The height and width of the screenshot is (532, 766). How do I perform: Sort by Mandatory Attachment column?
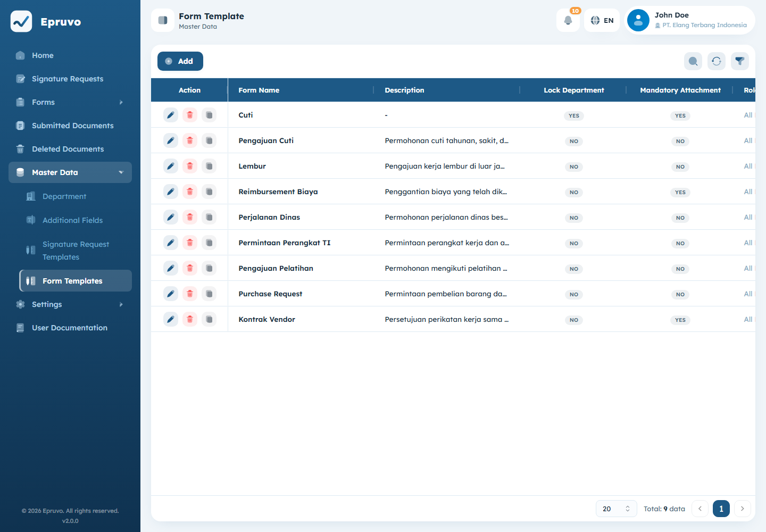[x=680, y=90]
